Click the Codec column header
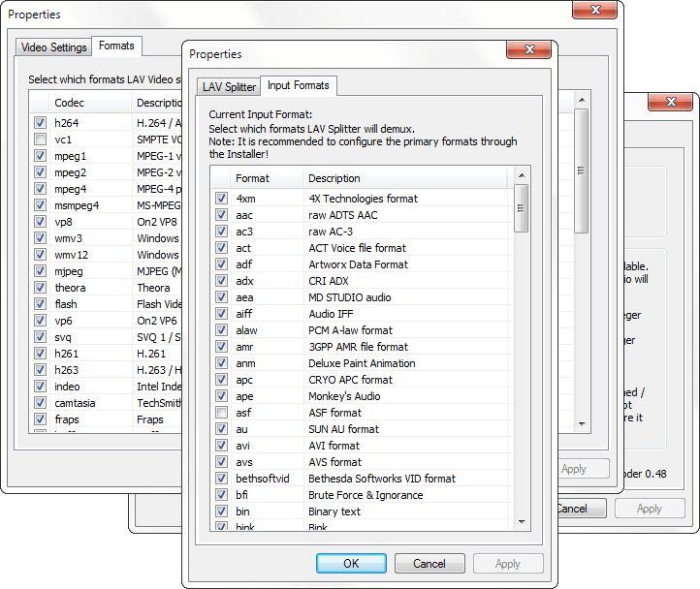The image size is (700, 589). pyautogui.click(x=69, y=103)
